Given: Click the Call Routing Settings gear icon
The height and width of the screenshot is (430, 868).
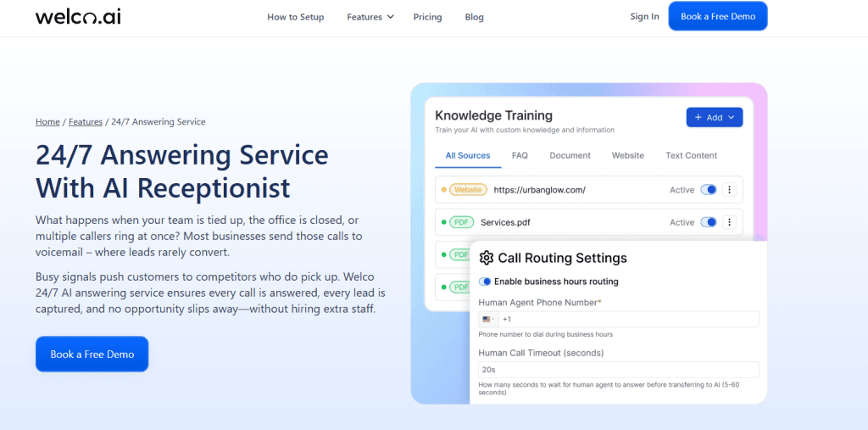Looking at the screenshot, I should [x=487, y=258].
